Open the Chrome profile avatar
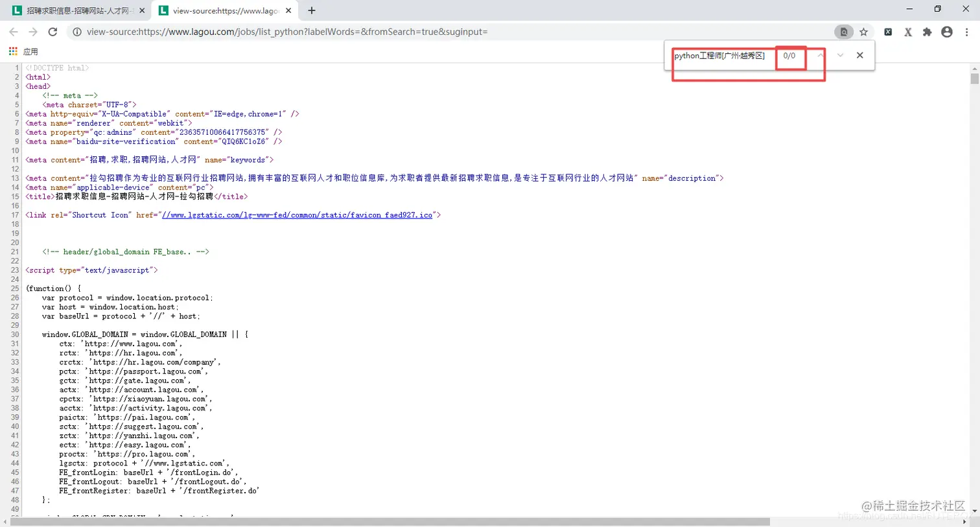The height and width of the screenshot is (527, 980). pyautogui.click(x=947, y=32)
